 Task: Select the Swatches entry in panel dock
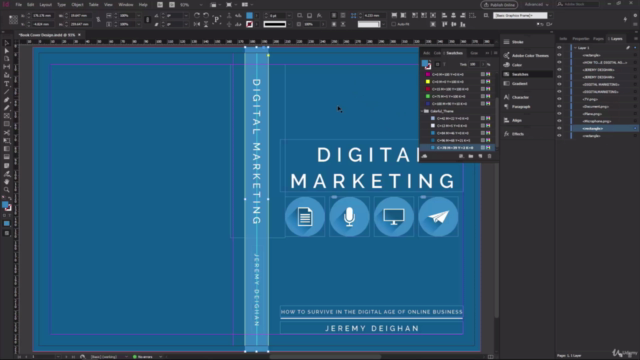(x=527, y=74)
